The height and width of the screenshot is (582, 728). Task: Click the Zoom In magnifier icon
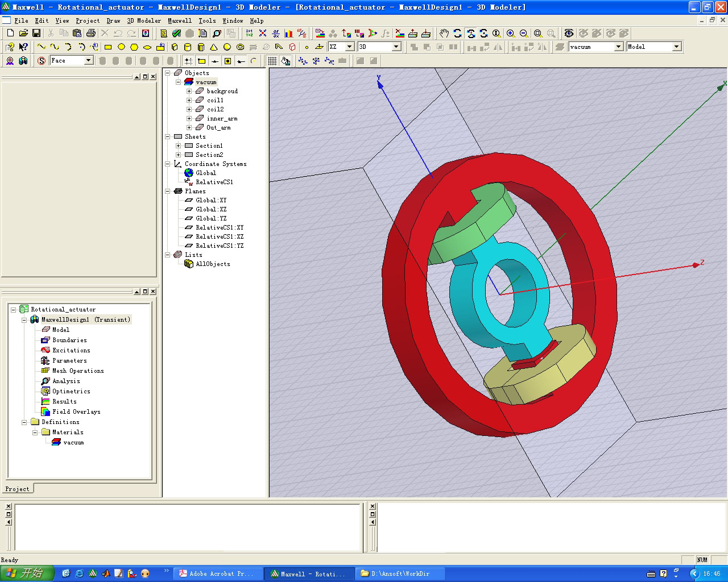(511, 34)
